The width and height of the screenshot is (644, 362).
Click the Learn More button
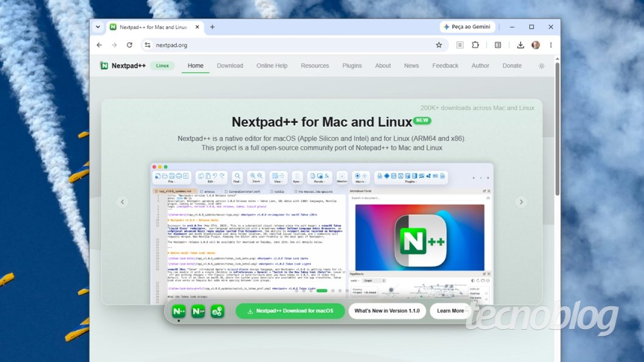451,311
